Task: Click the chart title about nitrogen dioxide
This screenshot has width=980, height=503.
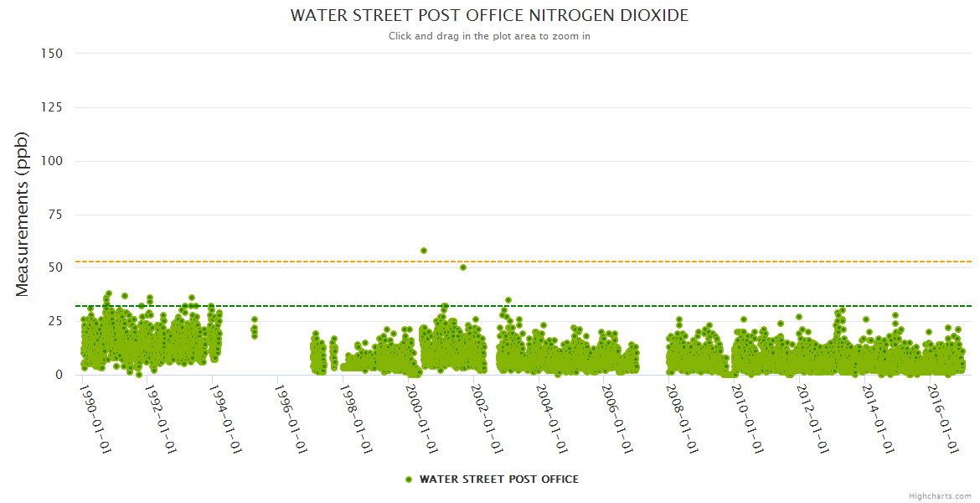Action: tap(489, 16)
